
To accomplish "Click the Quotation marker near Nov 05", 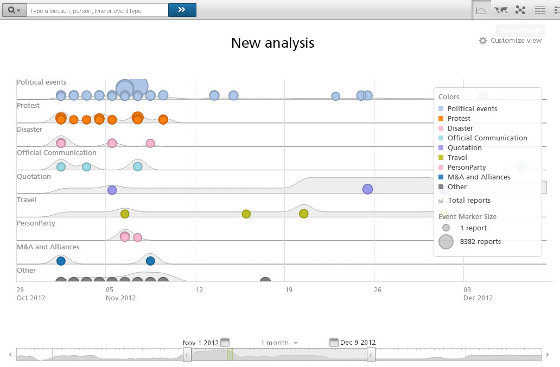I will pos(112,190).
